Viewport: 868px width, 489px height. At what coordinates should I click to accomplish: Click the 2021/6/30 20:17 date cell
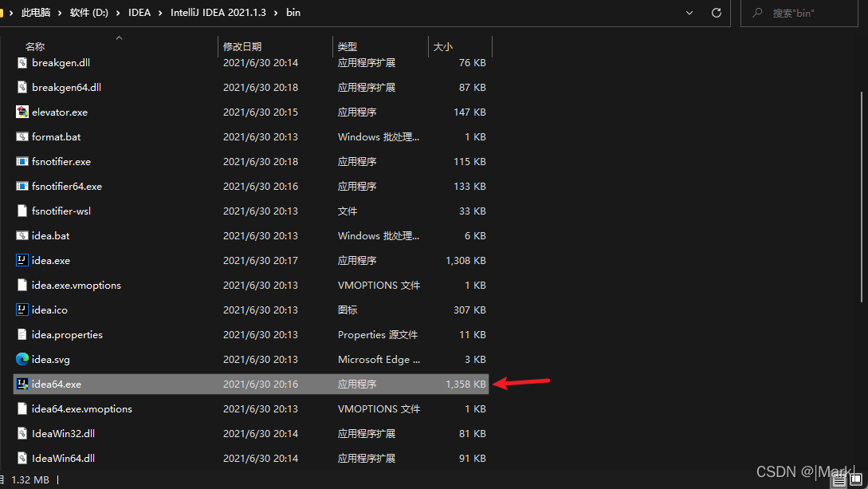click(x=261, y=260)
